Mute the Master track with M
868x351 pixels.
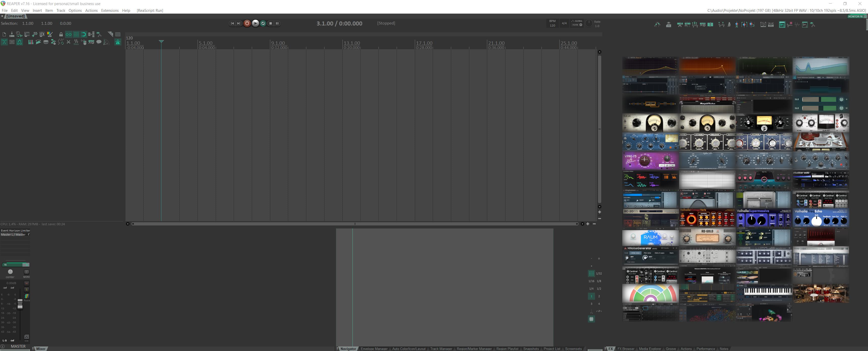pyautogui.click(x=26, y=284)
